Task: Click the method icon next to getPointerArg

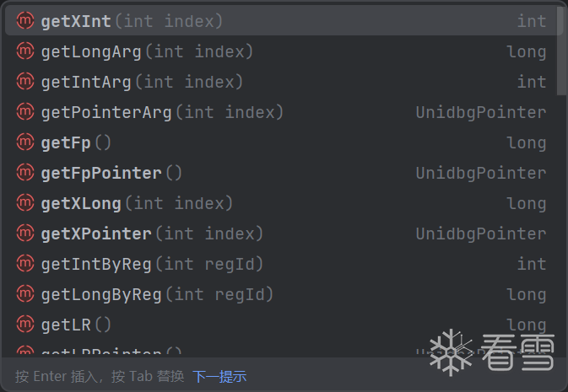Action: 25,112
